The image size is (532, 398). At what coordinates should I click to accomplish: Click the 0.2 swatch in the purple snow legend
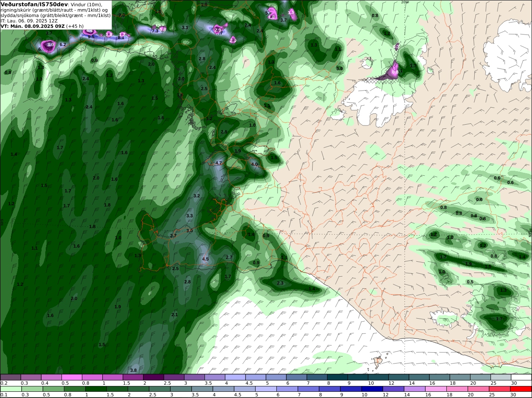[11, 377]
